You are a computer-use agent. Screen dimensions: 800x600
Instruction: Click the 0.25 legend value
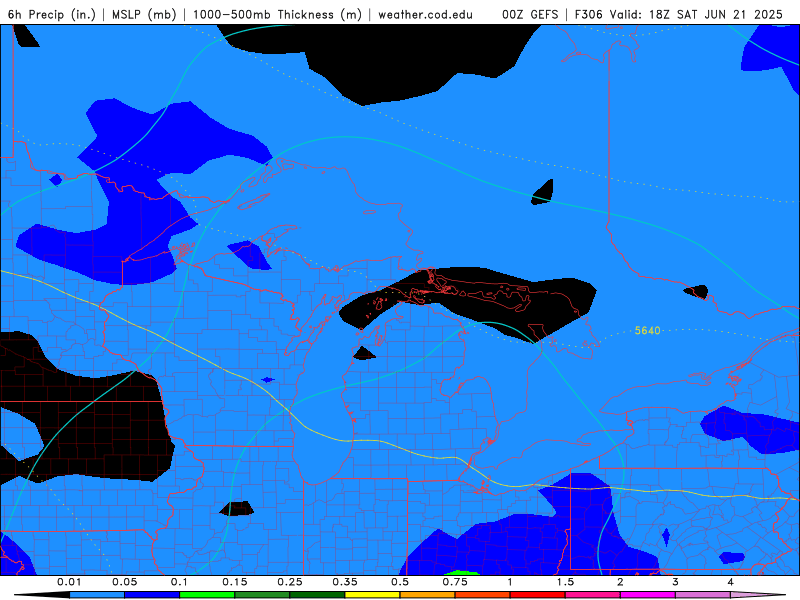coord(290,582)
